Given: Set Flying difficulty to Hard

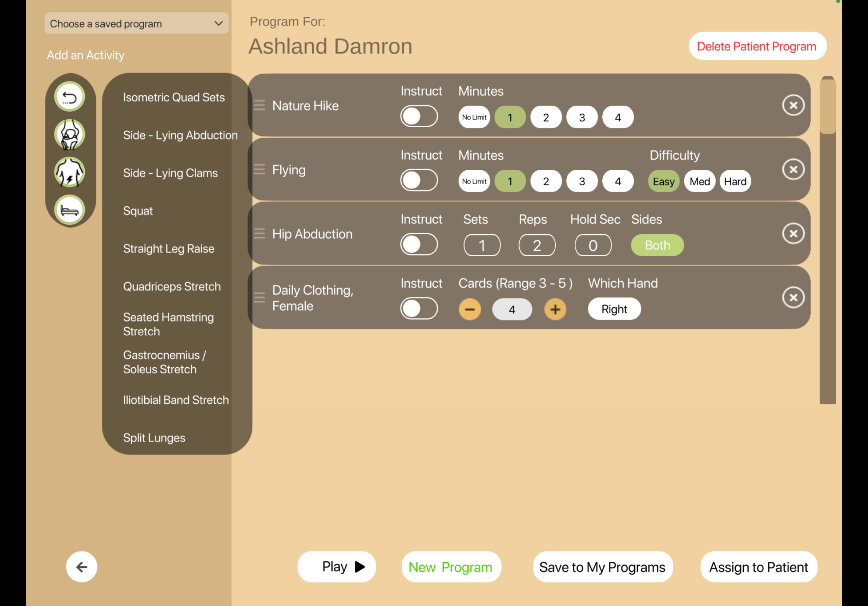Looking at the screenshot, I should pyautogui.click(x=735, y=181).
